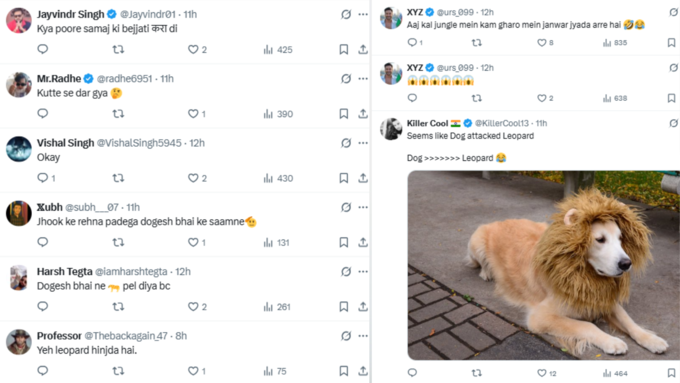Reply to Vishal Singh's Okay tweet
The height and width of the screenshot is (383, 680).
[46, 178]
